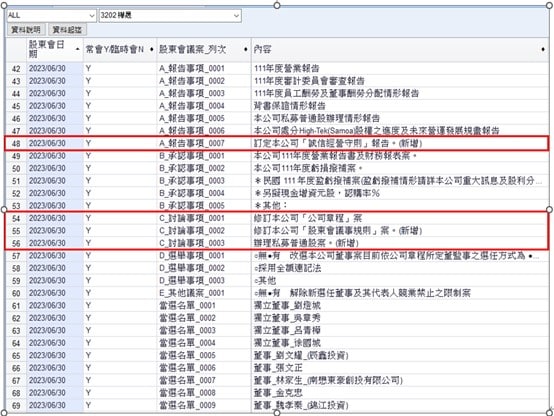Open the ALL filter dropdown
554x416 pixels.
coord(52,15)
